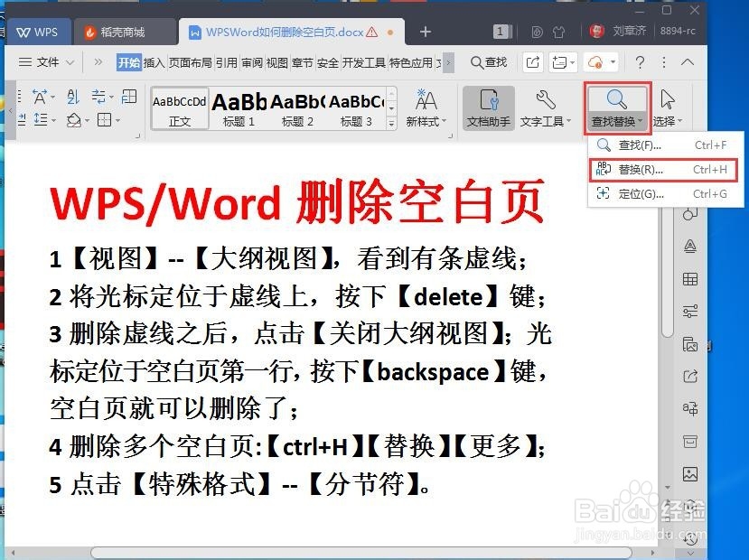Expand the 文件 menu dropdown chevron

[x=70, y=62]
